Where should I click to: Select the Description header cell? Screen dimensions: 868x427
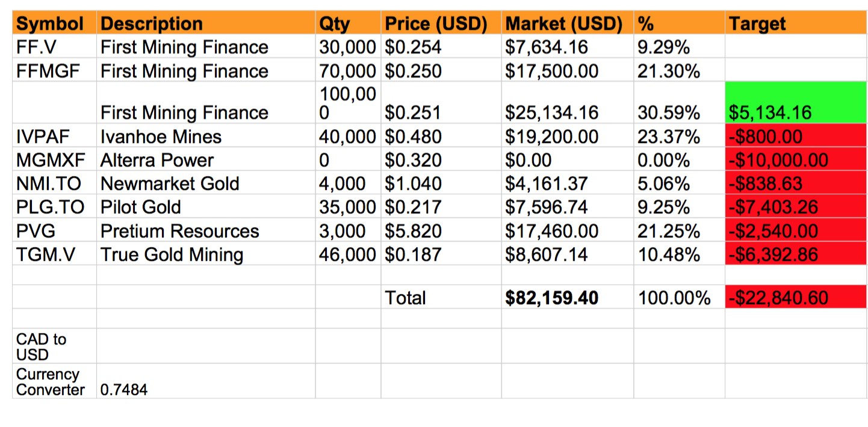(x=152, y=24)
